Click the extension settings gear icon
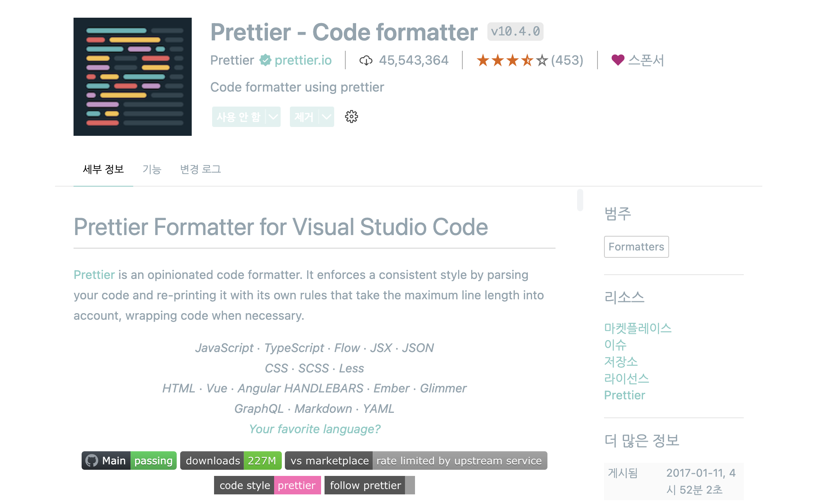This screenshot has width=820, height=504. point(351,117)
